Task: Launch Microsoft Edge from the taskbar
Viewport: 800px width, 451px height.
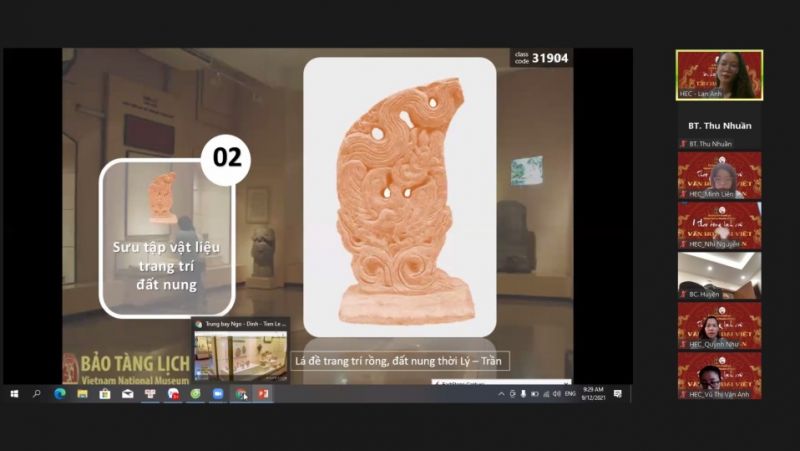Action: tap(59, 394)
